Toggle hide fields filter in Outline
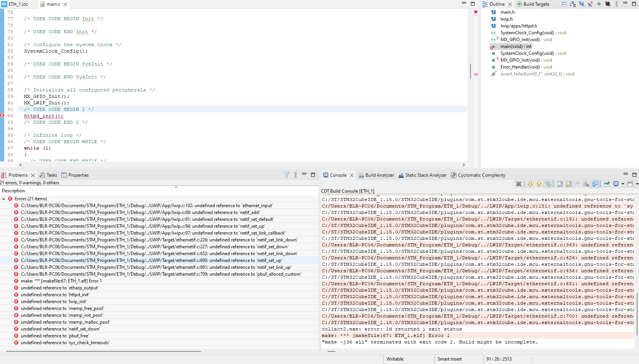Viewport: 639px width, 364px height. pyautogui.click(x=581, y=4)
